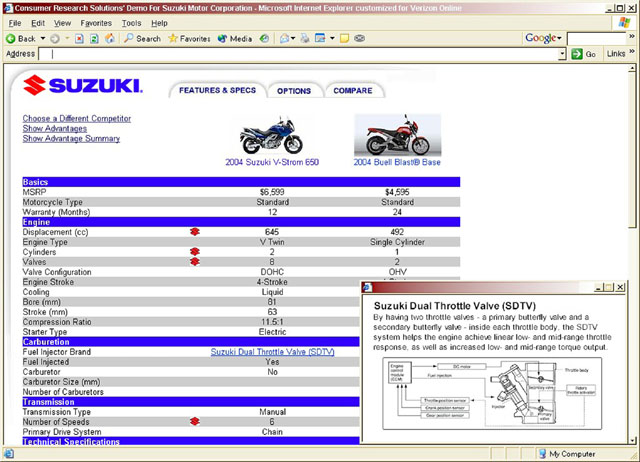Click the Suzuki advantage icon beside Displacement
640x462 pixels.
pyautogui.click(x=195, y=232)
